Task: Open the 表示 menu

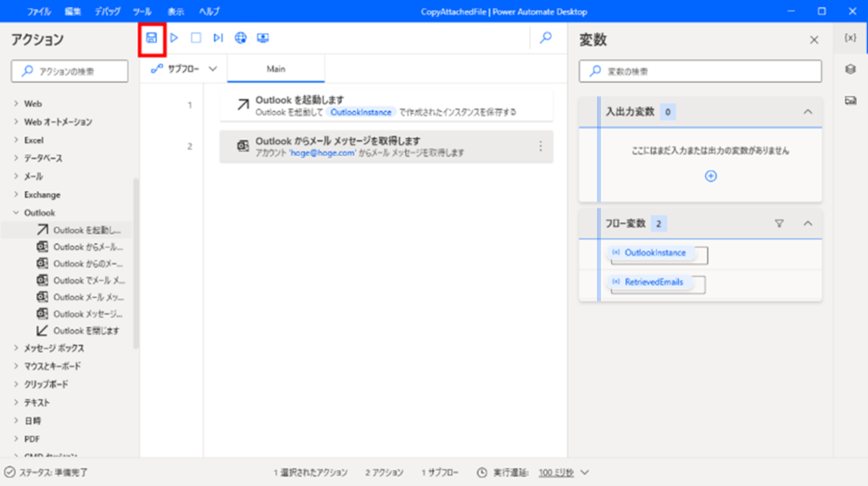Action: tap(175, 12)
